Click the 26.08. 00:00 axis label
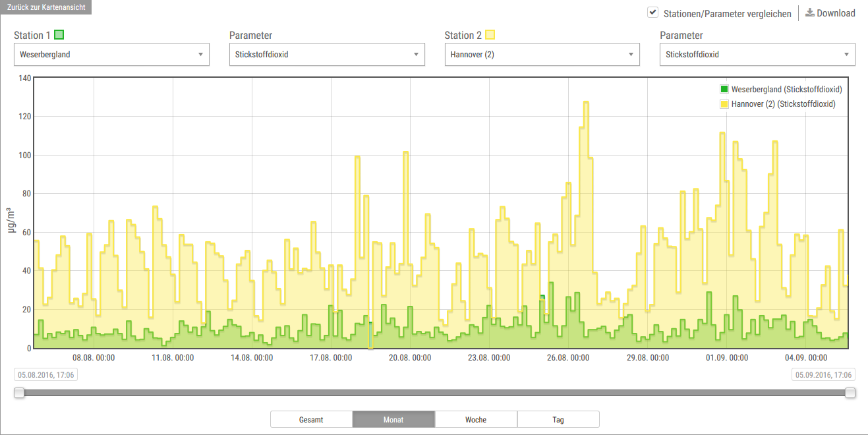The height and width of the screenshot is (435, 868). click(x=568, y=358)
